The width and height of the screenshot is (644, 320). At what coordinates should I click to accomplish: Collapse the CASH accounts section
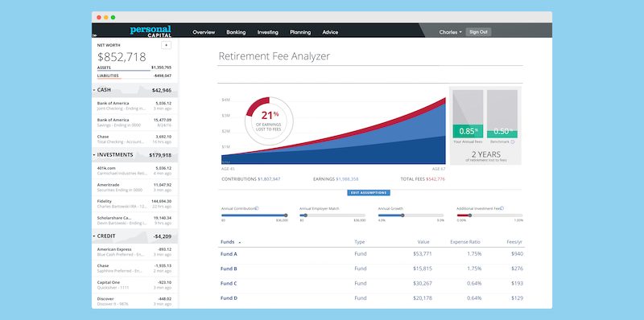click(x=94, y=90)
